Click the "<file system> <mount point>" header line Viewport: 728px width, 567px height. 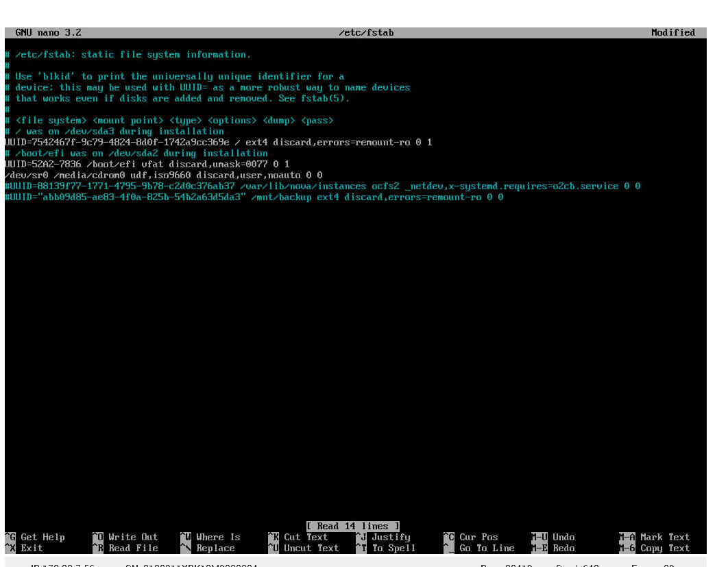[x=169, y=120]
